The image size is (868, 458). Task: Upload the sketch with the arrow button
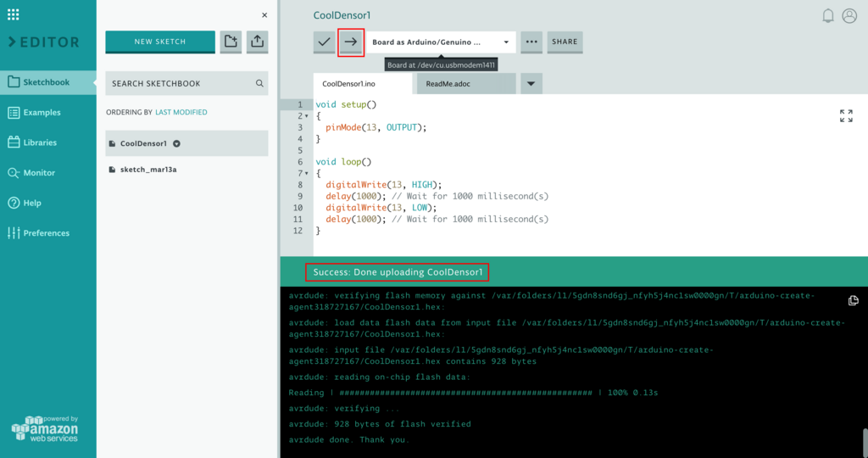pos(351,42)
